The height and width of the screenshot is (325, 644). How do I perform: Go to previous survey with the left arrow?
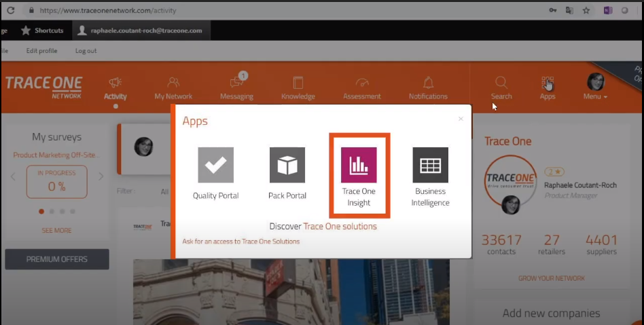[13, 177]
